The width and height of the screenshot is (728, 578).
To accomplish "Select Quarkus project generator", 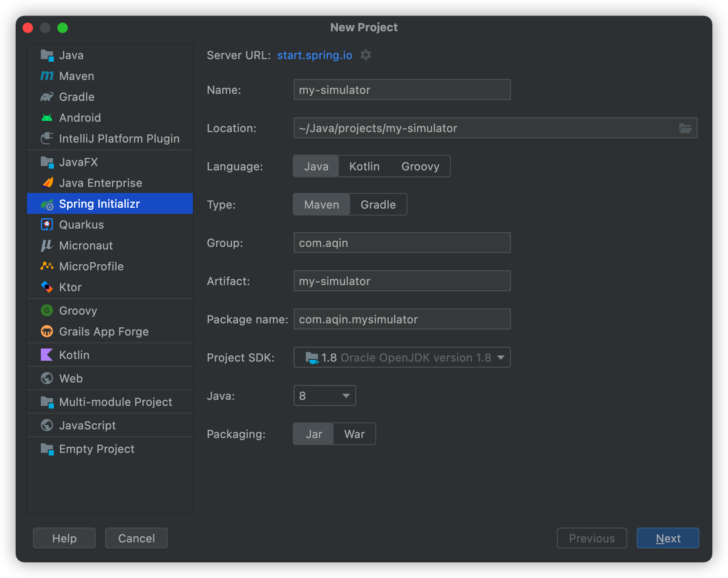I will 110,225.
